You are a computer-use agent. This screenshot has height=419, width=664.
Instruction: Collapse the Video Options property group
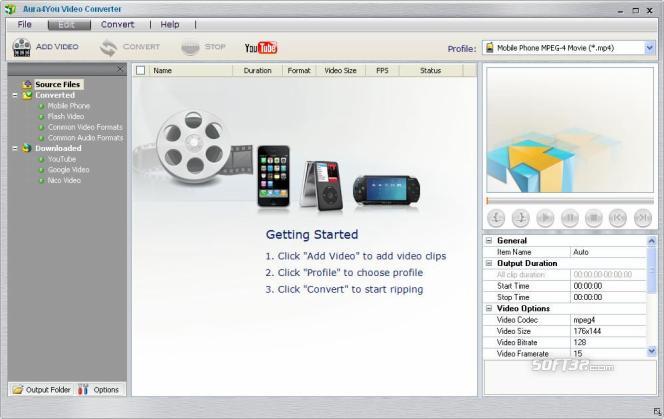(x=489, y=308)
